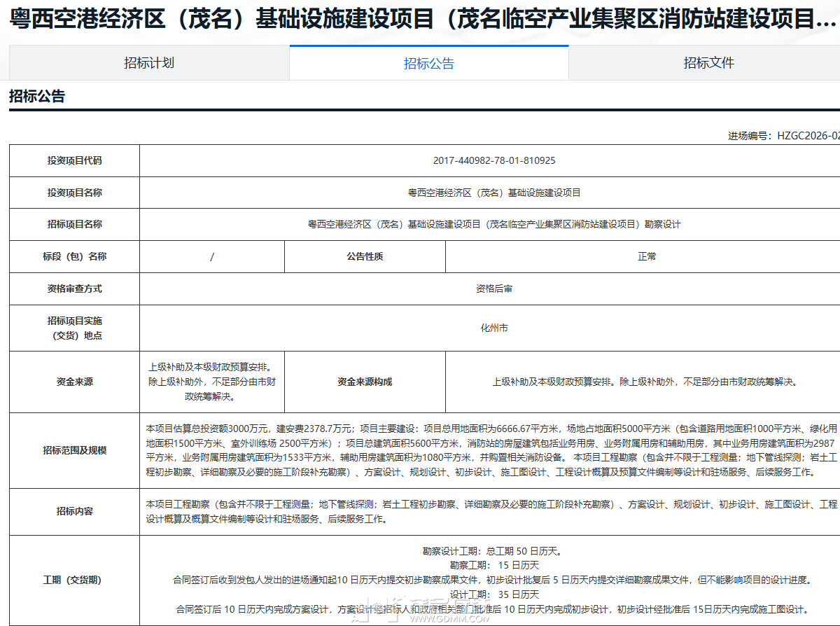Click the slash value beside 标段（包）名称

212,256
